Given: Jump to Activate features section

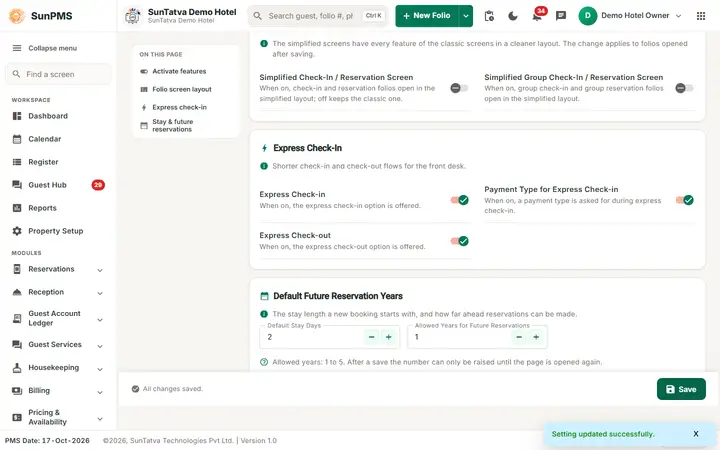Looking at the screenshot, I should pos(179,71).
